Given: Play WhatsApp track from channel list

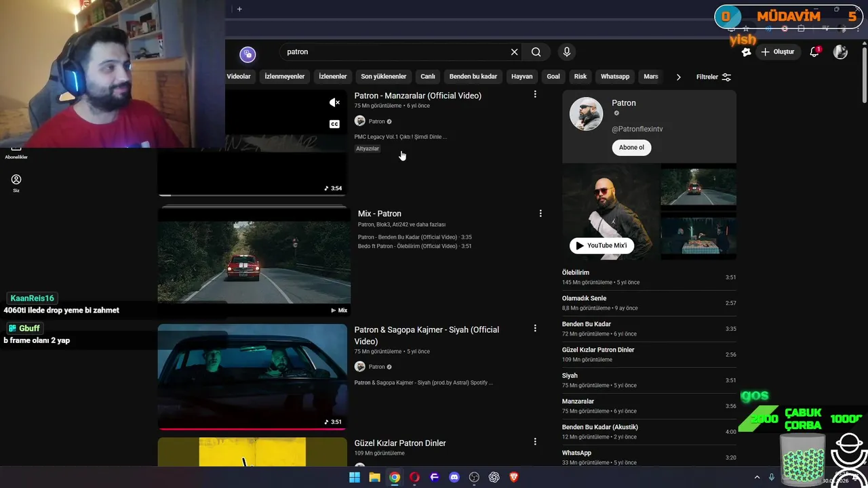Looking at the screenshot, I should tap(649, 457).
